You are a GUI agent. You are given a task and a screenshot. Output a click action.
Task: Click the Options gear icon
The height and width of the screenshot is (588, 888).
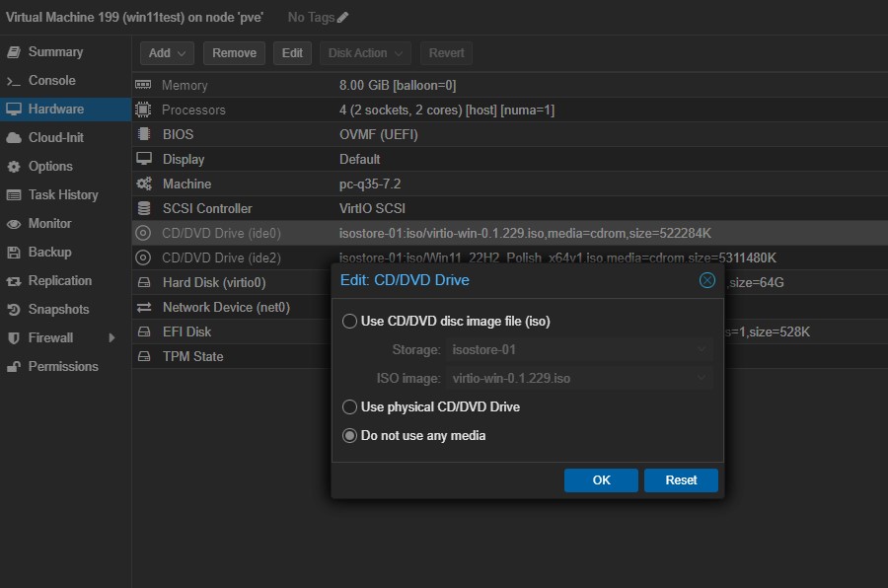14,167
